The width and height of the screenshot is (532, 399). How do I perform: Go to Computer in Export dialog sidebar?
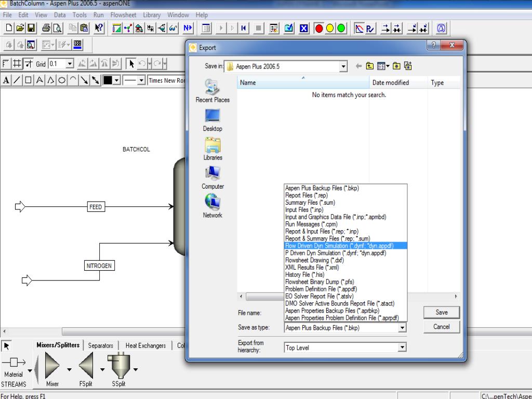tap(212, 178)
